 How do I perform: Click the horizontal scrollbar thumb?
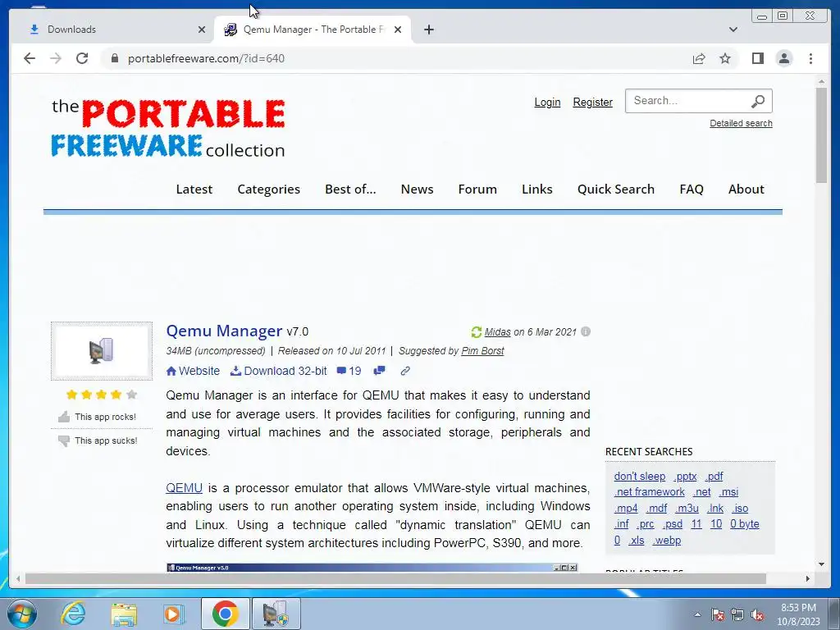[395, 578]
